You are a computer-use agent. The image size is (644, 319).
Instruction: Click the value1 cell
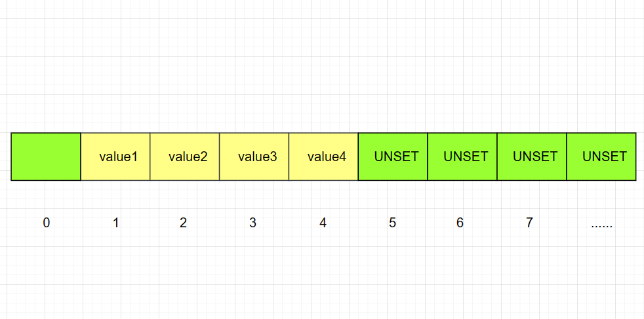point(115,156)
